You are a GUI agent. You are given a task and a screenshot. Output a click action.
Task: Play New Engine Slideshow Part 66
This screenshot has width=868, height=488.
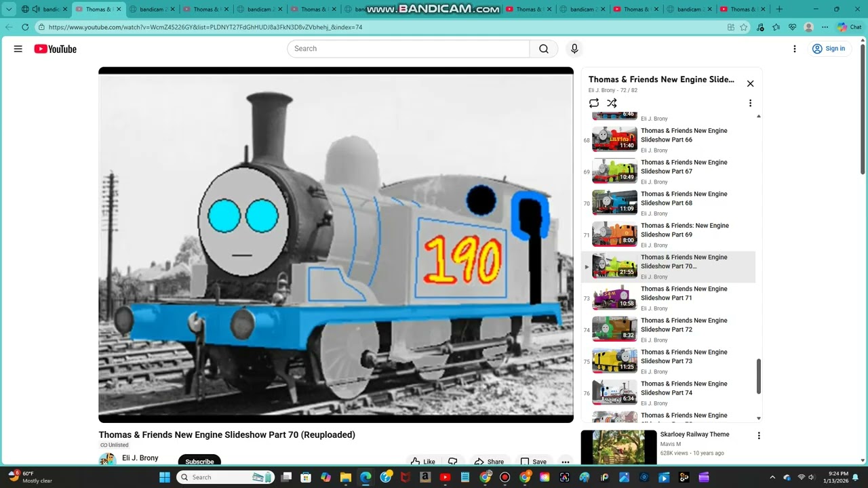pyautogui.click(x=669, y=140)
